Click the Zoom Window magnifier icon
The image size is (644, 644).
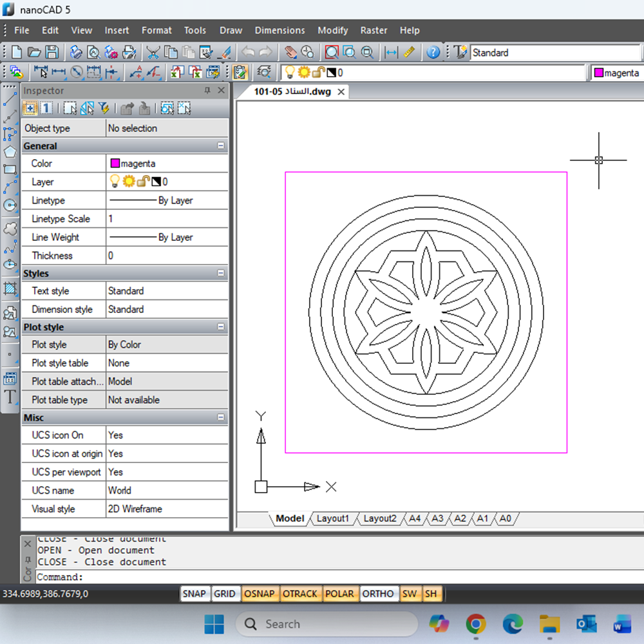point(331,52)
